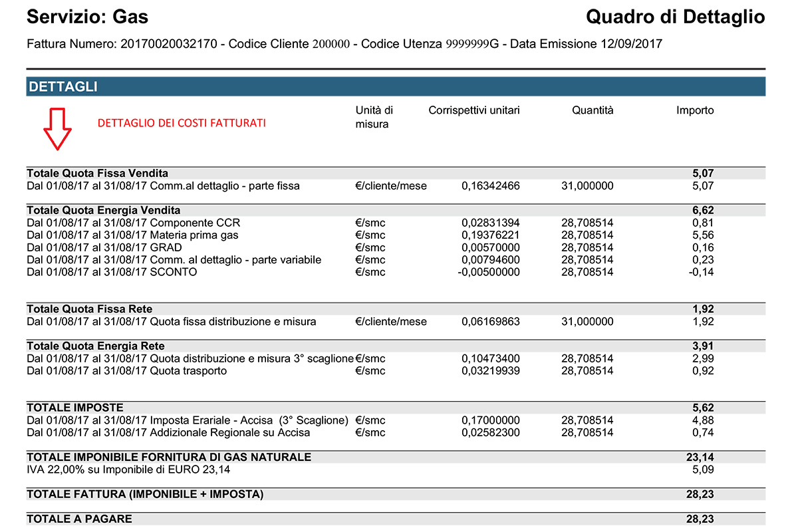Select the TOTALE A PAGARE amount 28,23
Viewport: 798px width, 532px height.
700,519
